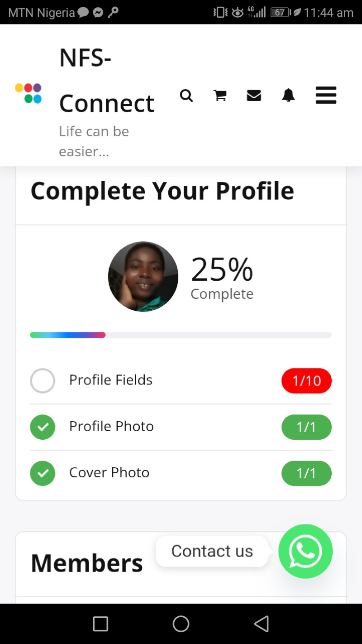Image resolution: width=362 pixels, height=644 pixels.
Task: Toggle the empty Profile Fields circle
Action: (x=43, y=381)
